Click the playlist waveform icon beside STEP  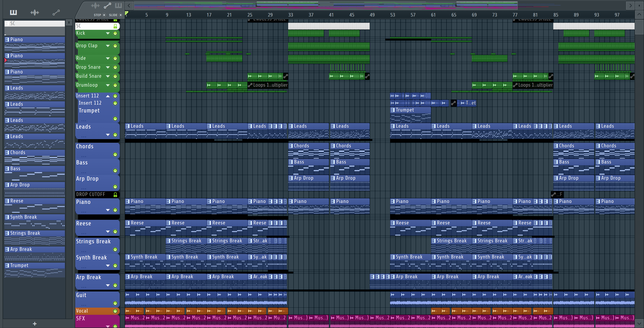[95, 6]
